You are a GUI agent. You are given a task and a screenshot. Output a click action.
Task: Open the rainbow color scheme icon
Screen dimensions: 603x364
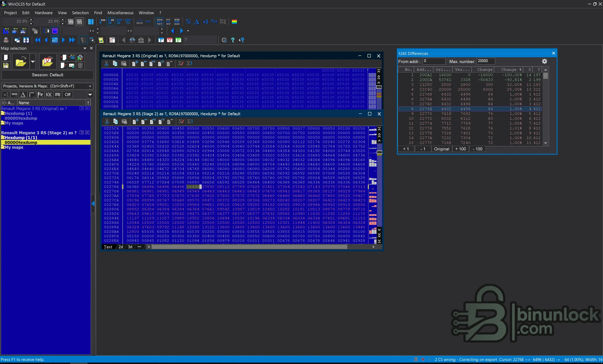[x=234, y=22]
